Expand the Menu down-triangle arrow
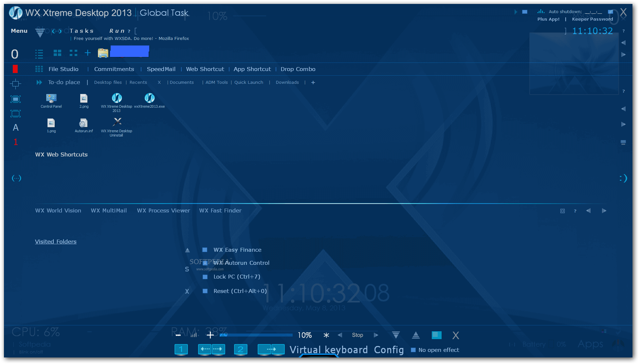639x364 pixels. coord(40,33)
